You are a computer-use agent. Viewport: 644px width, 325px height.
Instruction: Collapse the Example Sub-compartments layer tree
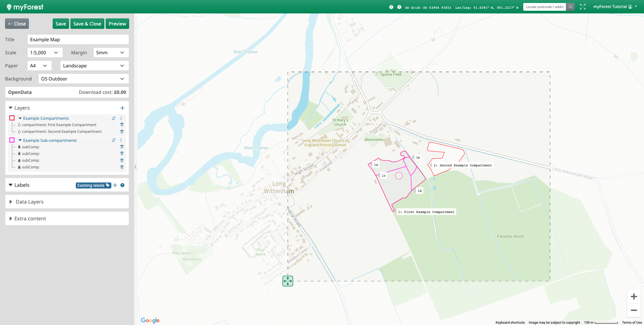[20, 141]
